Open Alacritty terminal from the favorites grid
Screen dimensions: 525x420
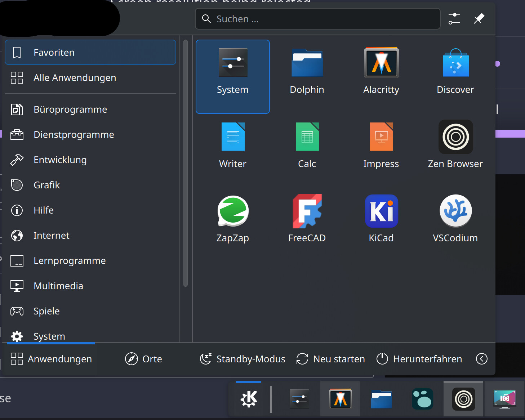[381, 77]
